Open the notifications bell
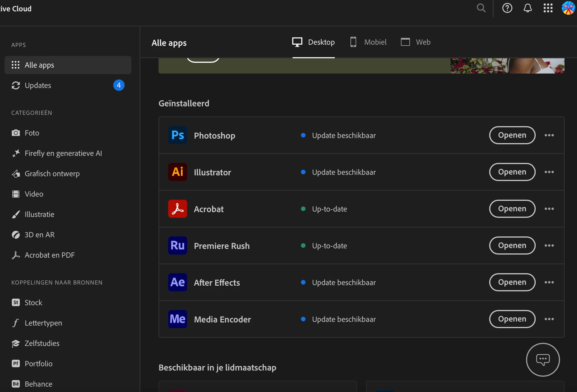The width and height of the screenshot is (577, 392). (x=527, y=8)
